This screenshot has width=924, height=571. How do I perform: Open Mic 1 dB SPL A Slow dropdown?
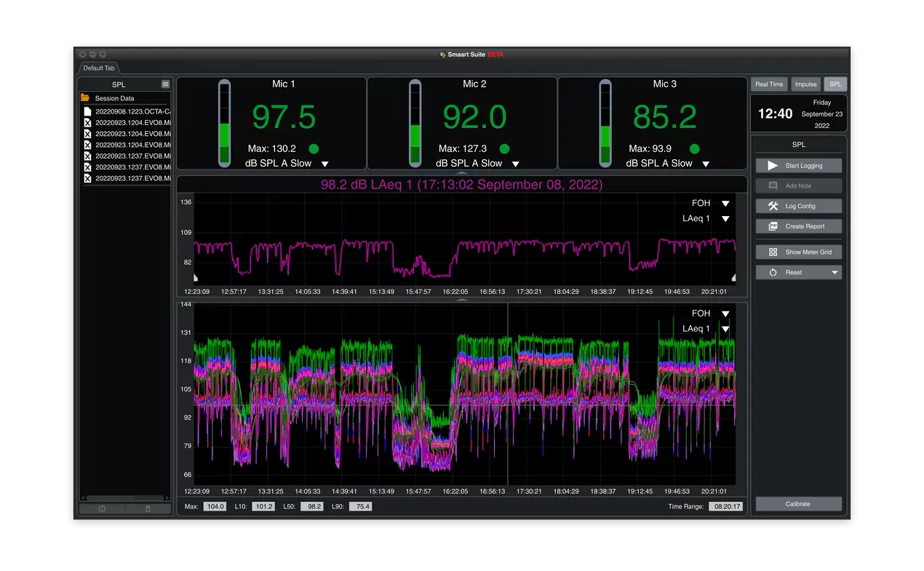[x=325, y=164]
